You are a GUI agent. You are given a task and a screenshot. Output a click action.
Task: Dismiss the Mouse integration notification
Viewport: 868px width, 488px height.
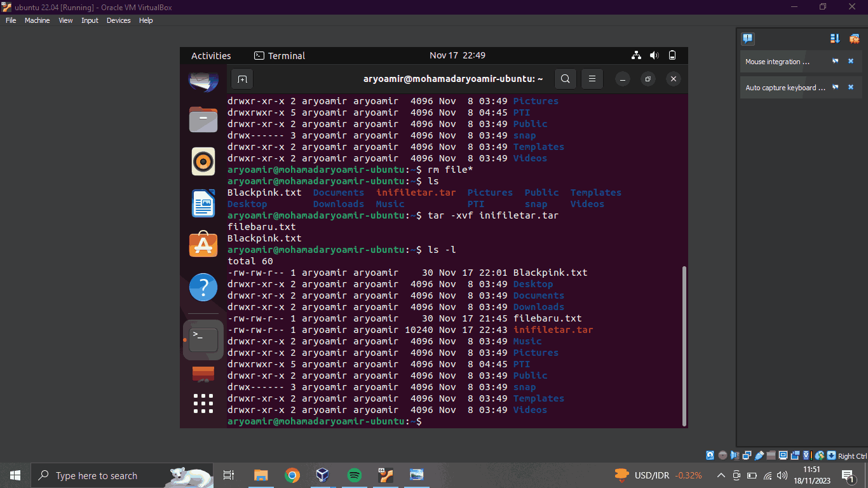click(851, 62)
